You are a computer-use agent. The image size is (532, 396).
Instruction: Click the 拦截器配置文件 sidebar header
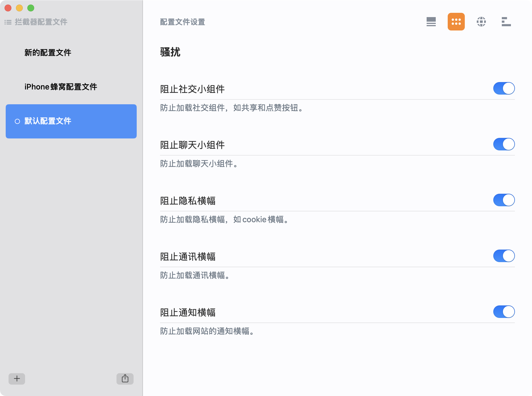coord(41,22)
